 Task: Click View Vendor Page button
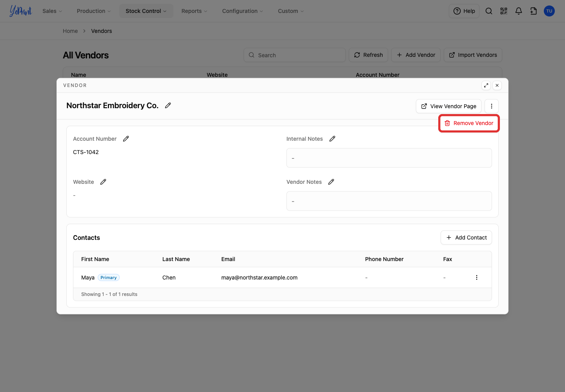[x=448, y=106]
